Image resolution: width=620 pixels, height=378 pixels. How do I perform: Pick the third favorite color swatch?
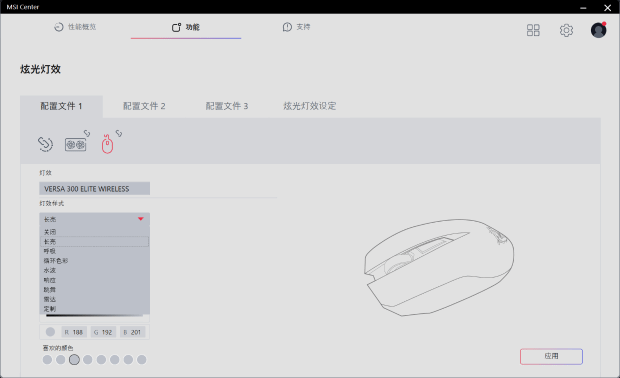point(74,359)
